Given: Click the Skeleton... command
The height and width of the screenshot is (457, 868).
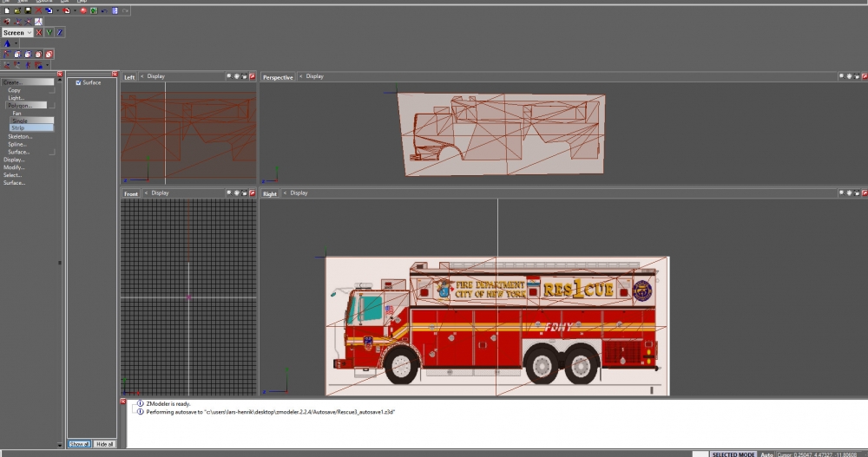Looking at the screenshot, I should tap(20, 136).
